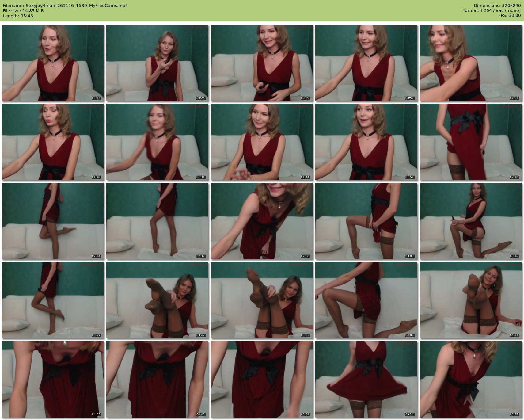Open the frame marked 04:08
Screen dimensions: 524x420
pyautogui.click(x=366, y=300)
